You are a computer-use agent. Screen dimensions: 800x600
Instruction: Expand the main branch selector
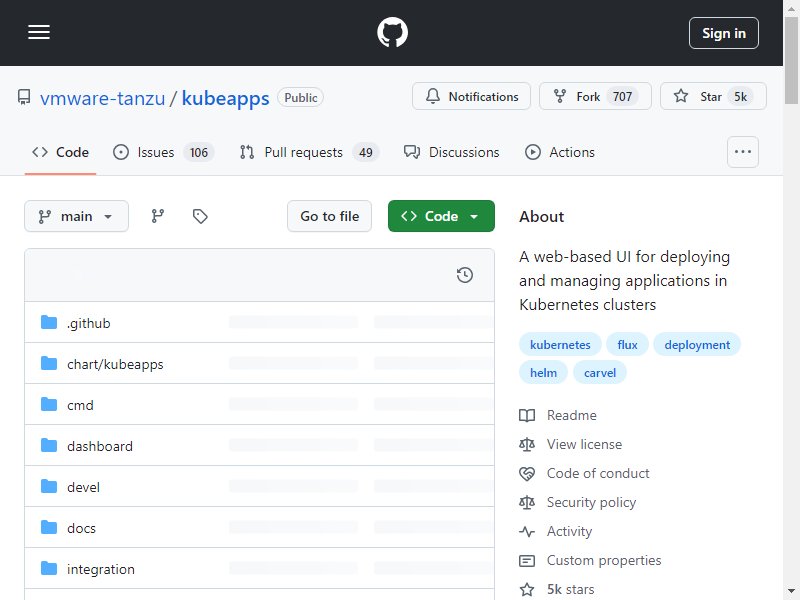click(77, 216)
